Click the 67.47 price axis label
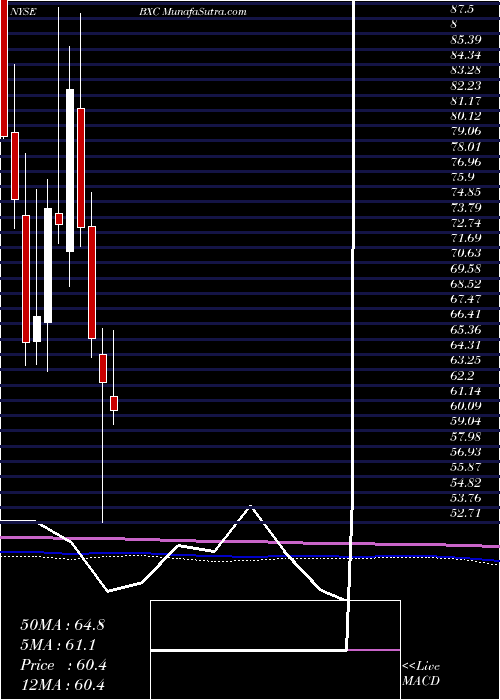500x700 pixels. pyautogui.click(x=466, y=299)
